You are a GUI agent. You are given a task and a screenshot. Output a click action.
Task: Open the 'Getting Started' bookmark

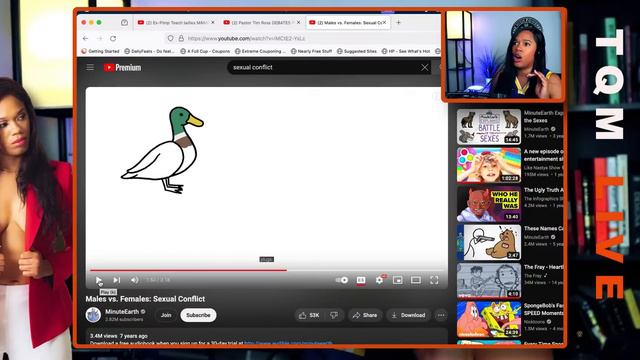click(100, 51)
